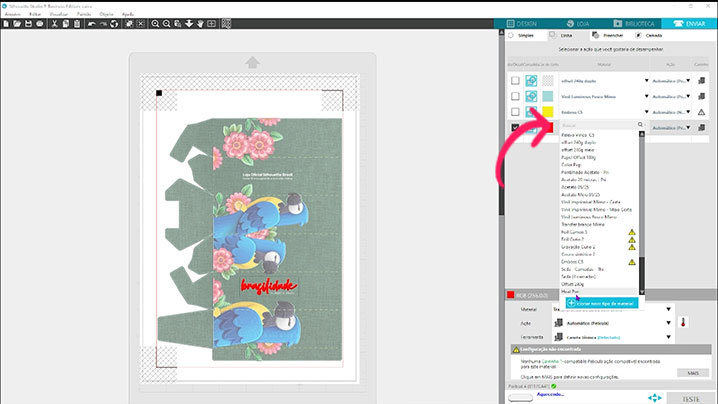This screenshot has width=718, height=404.
Task: Click the thermometer icon beside the Ação dropdown
Action: 683,322
